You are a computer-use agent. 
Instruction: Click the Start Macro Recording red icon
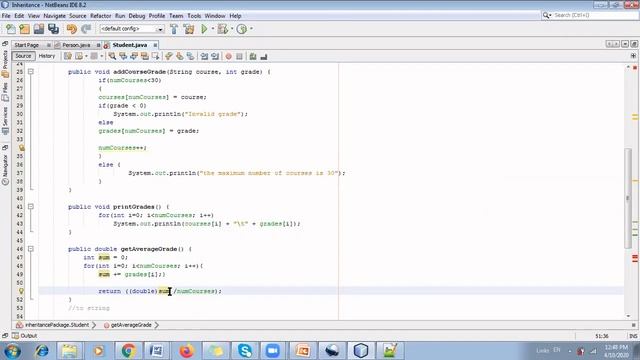tap(229, 56)
